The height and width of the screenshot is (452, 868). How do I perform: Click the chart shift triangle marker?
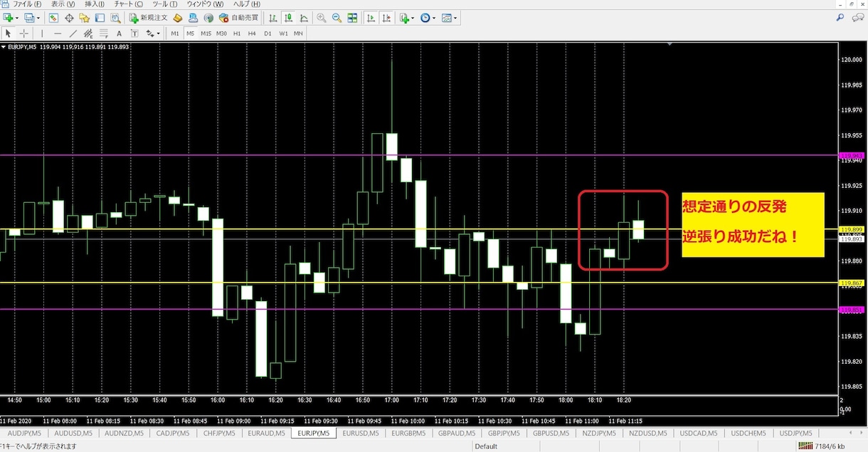[x=669, y=45]
